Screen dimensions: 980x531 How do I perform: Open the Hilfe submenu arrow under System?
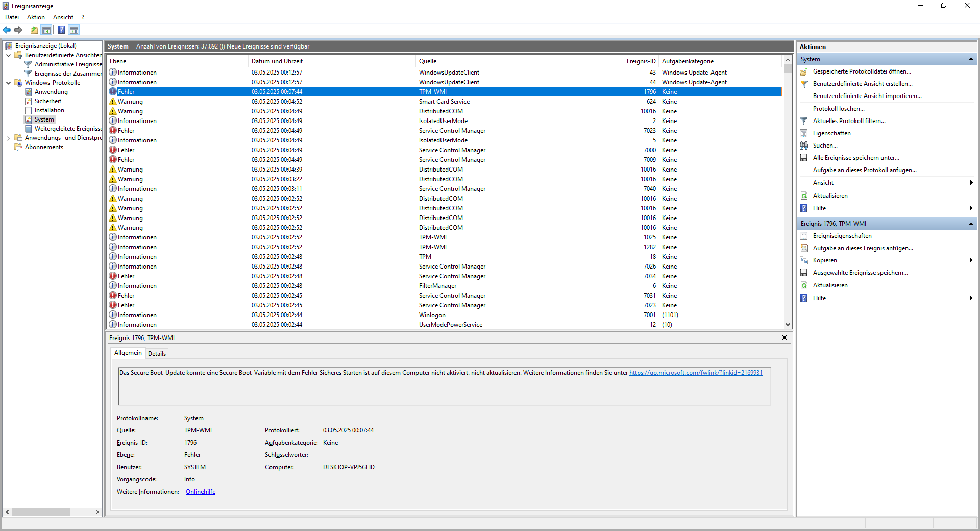click(x=971, y=208)
